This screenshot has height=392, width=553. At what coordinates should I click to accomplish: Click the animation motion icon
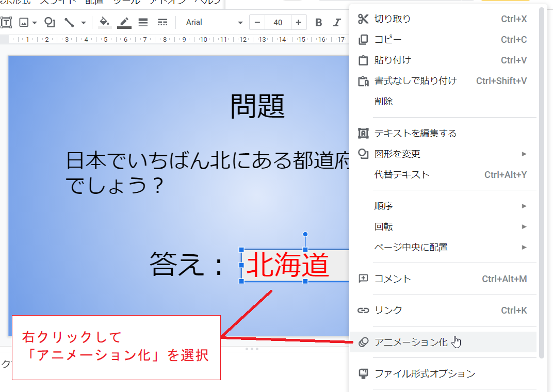click(363, 342)
